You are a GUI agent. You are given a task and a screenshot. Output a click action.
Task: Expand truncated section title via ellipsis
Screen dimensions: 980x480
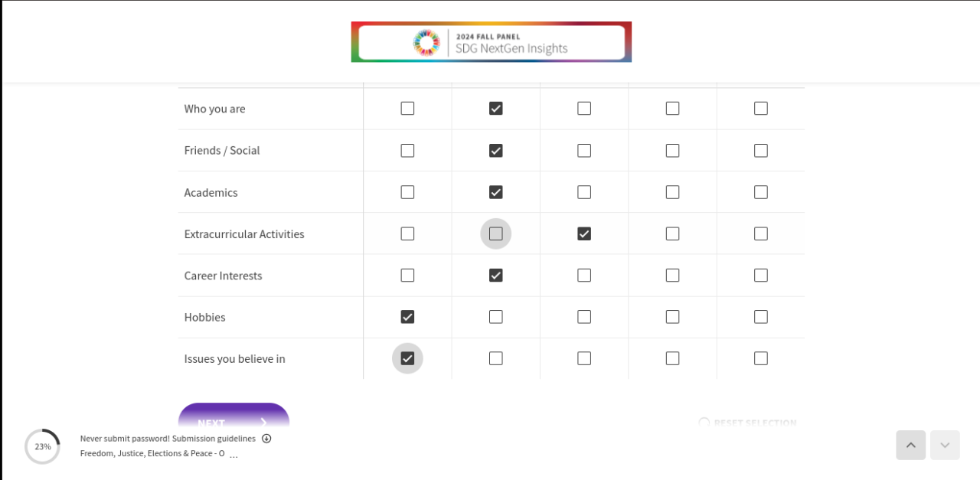[x=234, y=455]
